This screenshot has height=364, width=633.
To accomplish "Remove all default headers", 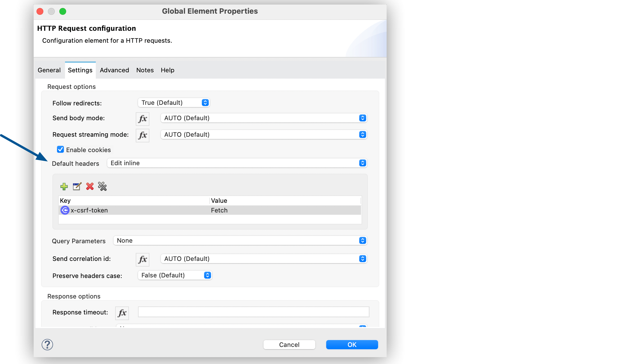I will [x=102, y=187].
